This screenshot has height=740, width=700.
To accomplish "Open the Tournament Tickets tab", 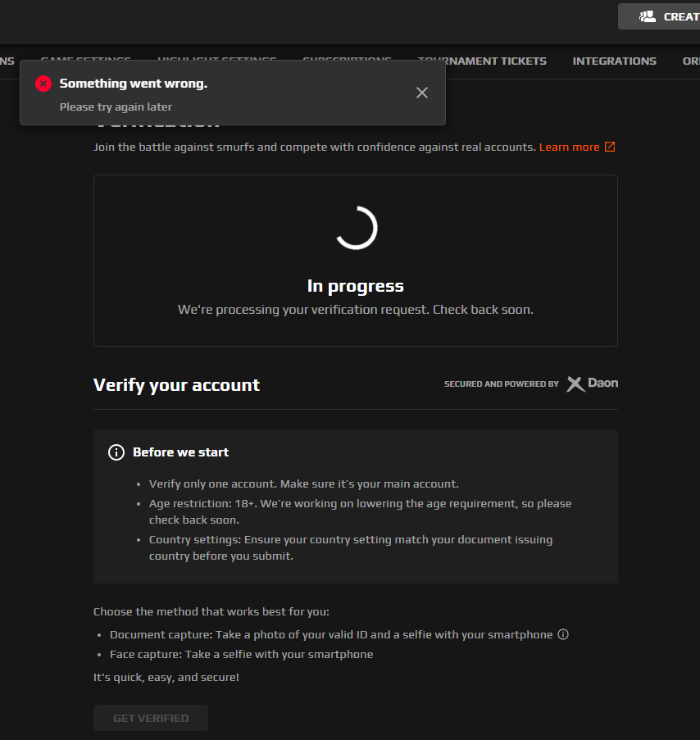I will pyautogui.click(x=483, y=61).
